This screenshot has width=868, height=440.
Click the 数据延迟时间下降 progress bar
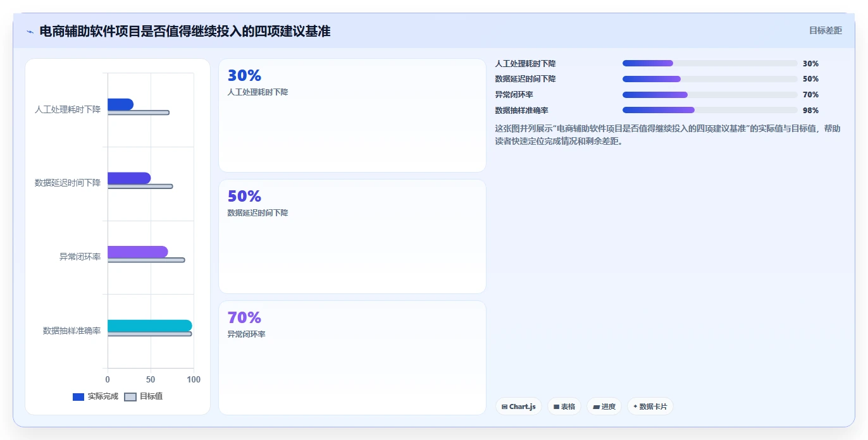(710, 79)
